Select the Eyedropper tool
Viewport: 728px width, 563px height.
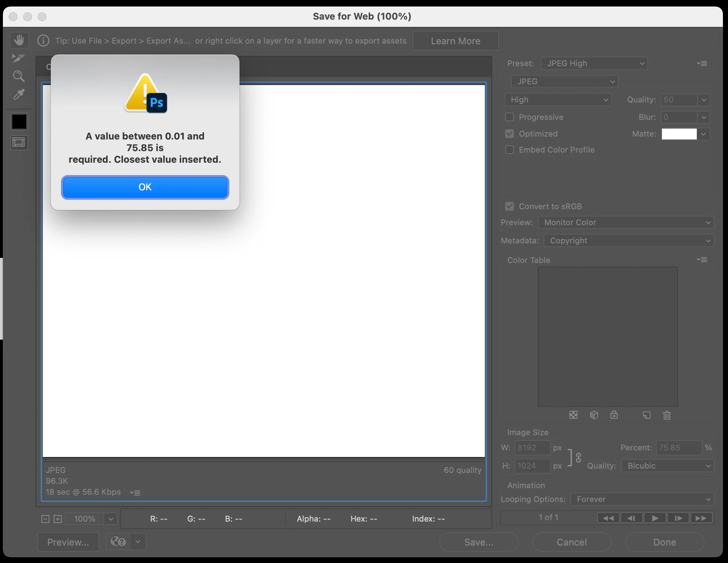point(19,94)
